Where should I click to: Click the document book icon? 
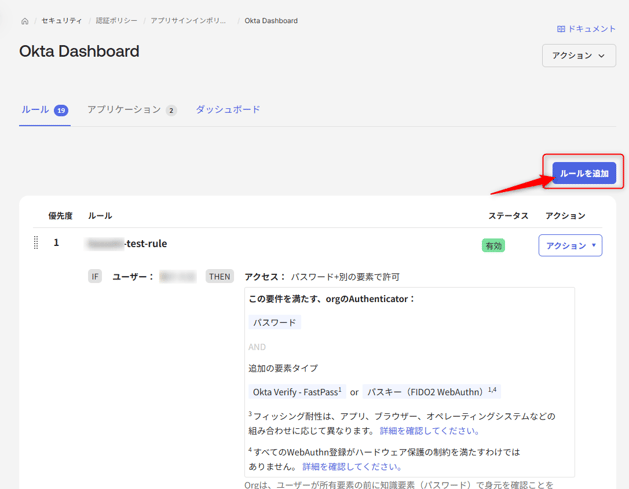561,29
